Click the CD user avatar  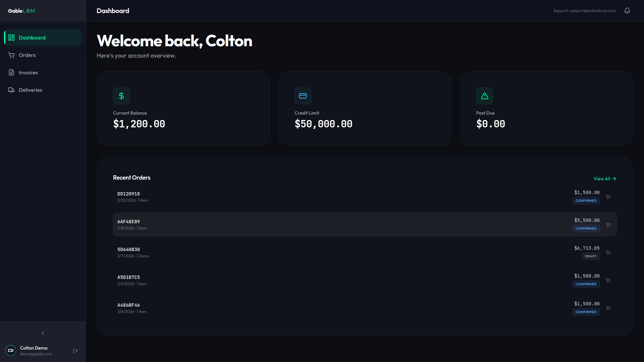tap(11, 351)
